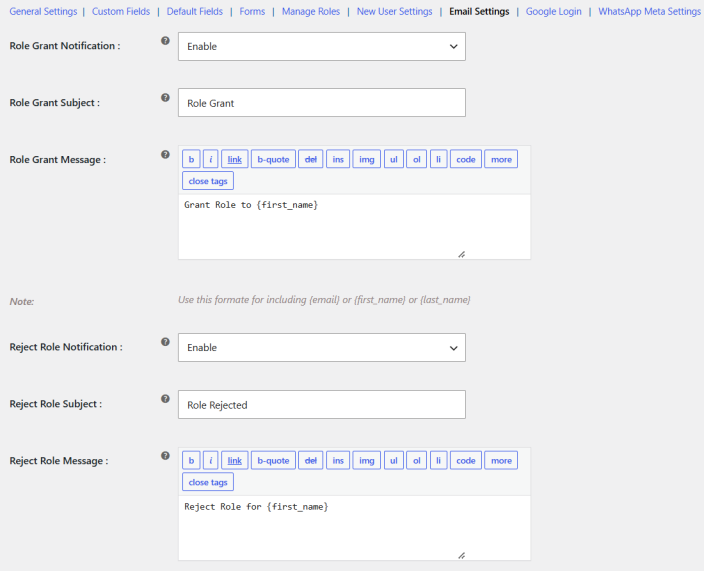Click more button in Reject Role Message editor

pyautogui.click(x=501, y=460)
